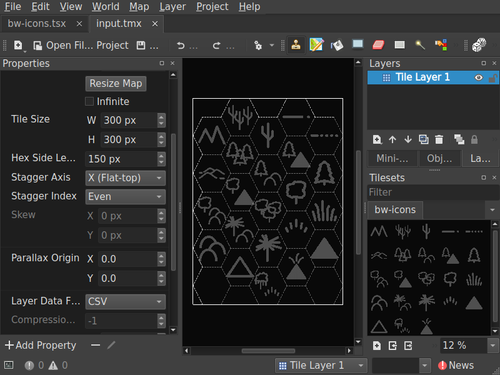Open the Layer Data Format dropdown
The height and width of the screenshot is (375, 500).
[125, 301]
